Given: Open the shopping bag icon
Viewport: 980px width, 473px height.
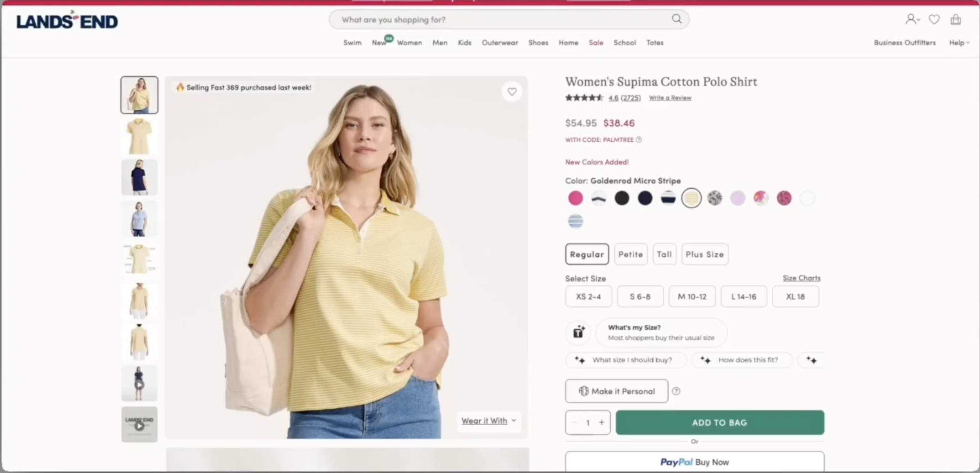Looking at the screenshot, I should [955, 19].
